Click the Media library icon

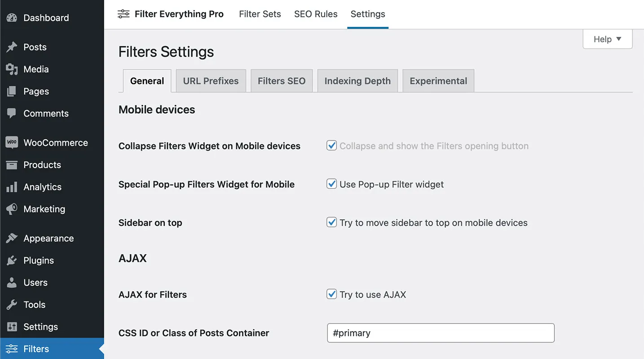[x=12, y=69]
